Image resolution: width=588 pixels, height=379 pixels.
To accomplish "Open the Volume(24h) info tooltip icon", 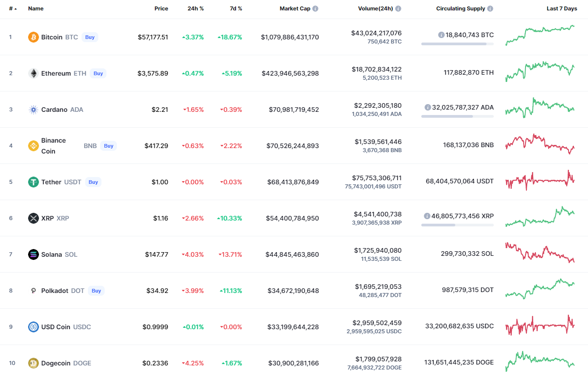I will pyautogui.click(x=398, y=9).
